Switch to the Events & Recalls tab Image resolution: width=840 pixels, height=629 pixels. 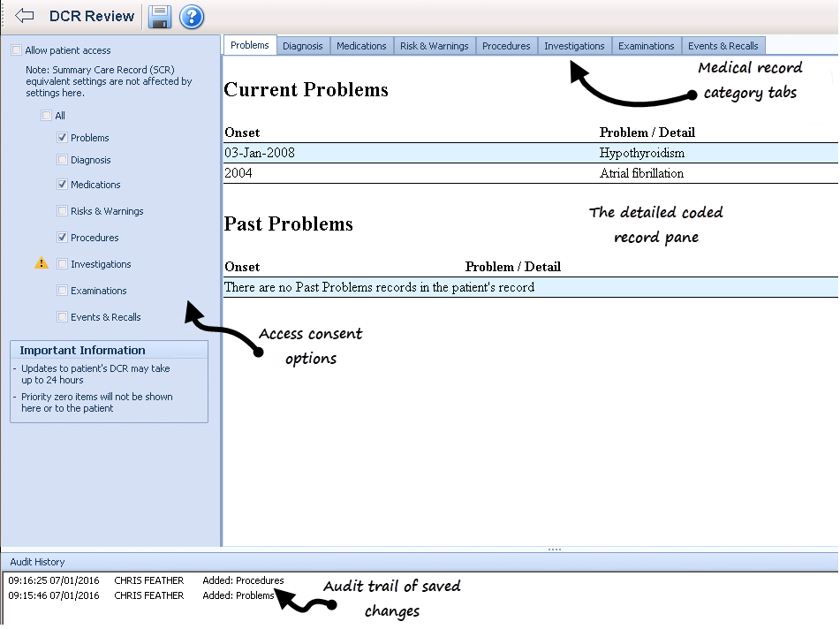[x=723, y=46]
